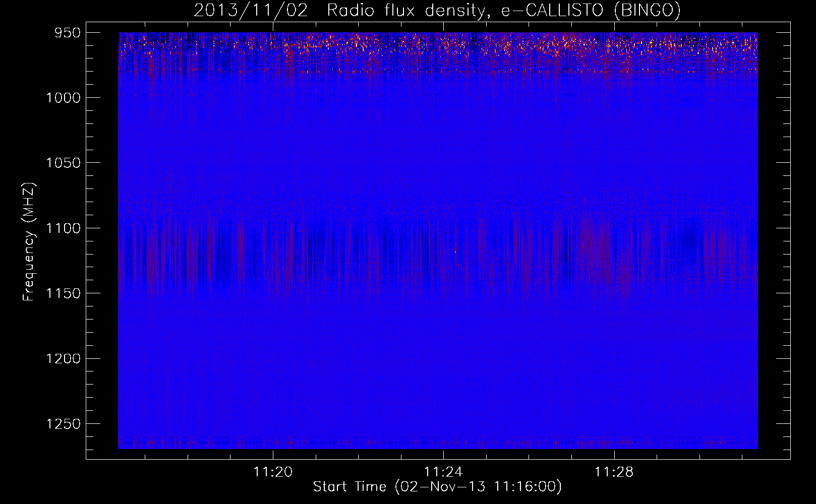Click the '11:28' time axis label
Screen dimensions: 816x504
coord(614,472)
